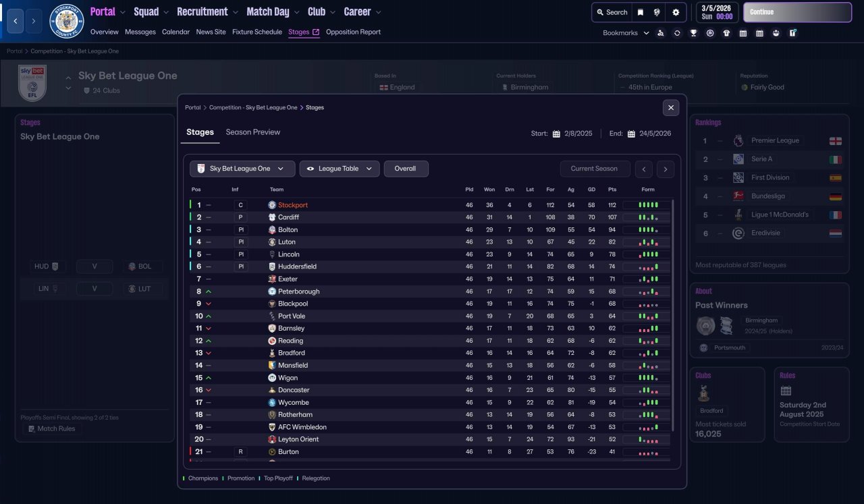Image resolution: width=864 pixels, height=504 pixels.
Task: Click the Stockport County club crest in the header
Action: (x=67, y=21)
